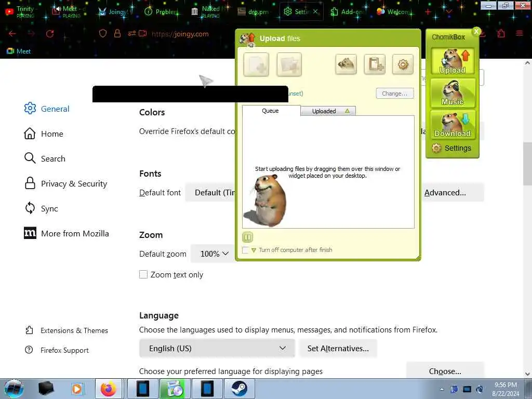Open the English (US) language dropdown

[217, 349]
